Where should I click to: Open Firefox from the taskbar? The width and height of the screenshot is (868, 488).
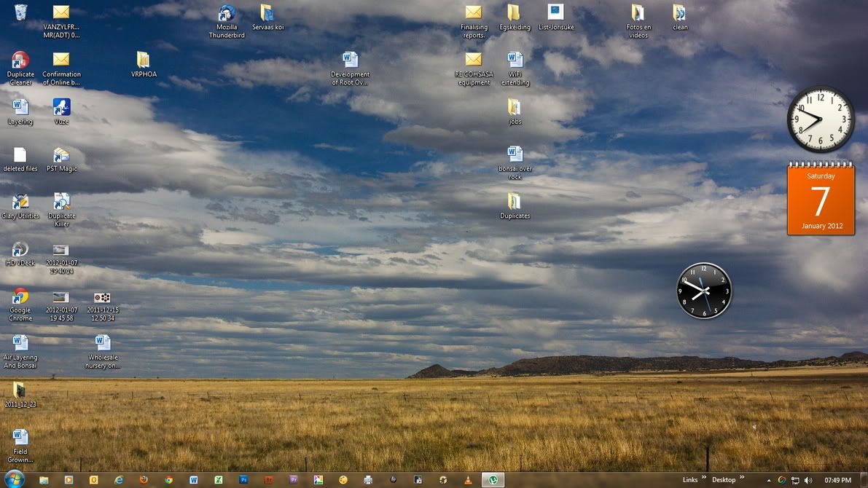144,480
